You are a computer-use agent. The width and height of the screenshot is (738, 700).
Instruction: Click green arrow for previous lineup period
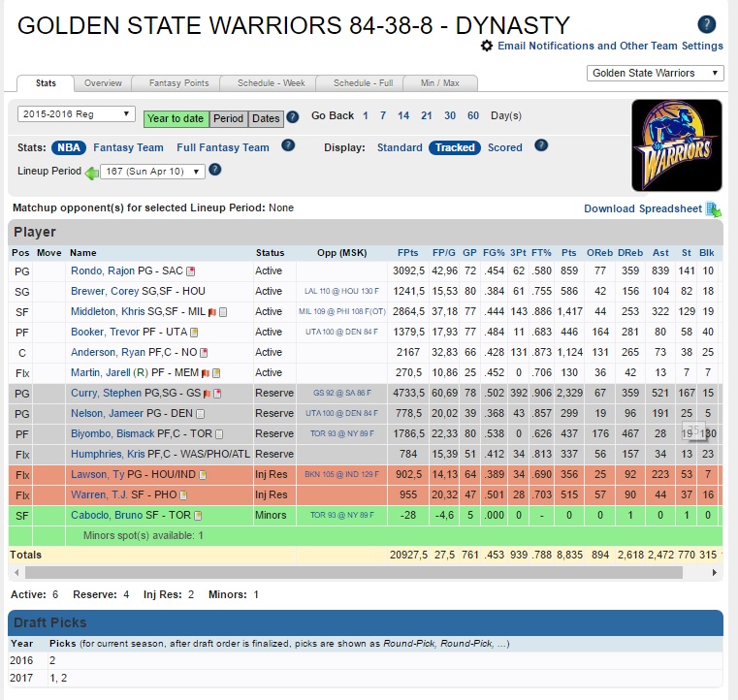point(92,173)
